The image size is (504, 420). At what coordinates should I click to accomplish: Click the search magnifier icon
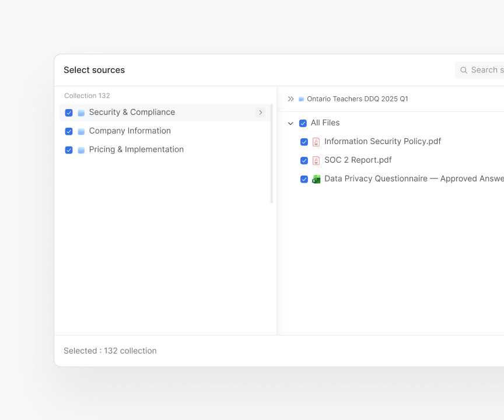coord(464,70)
